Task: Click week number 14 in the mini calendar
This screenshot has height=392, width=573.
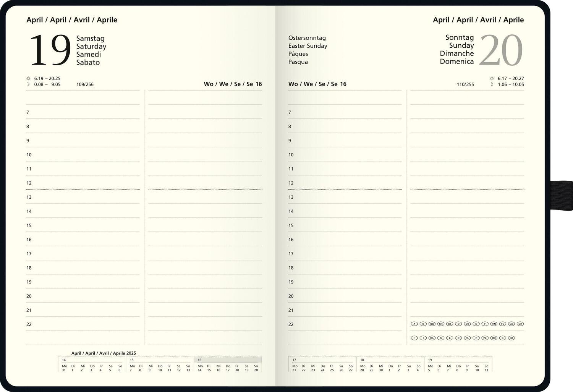Action: pos(64,360)
